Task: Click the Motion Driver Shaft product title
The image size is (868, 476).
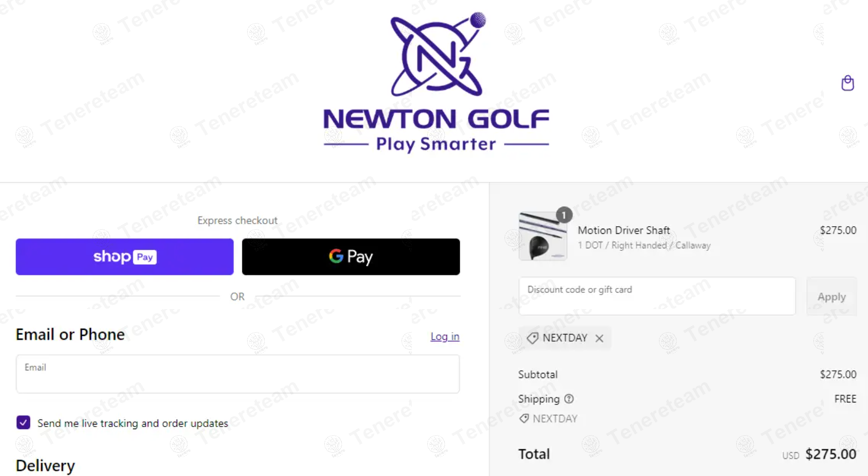Action: 623,230
